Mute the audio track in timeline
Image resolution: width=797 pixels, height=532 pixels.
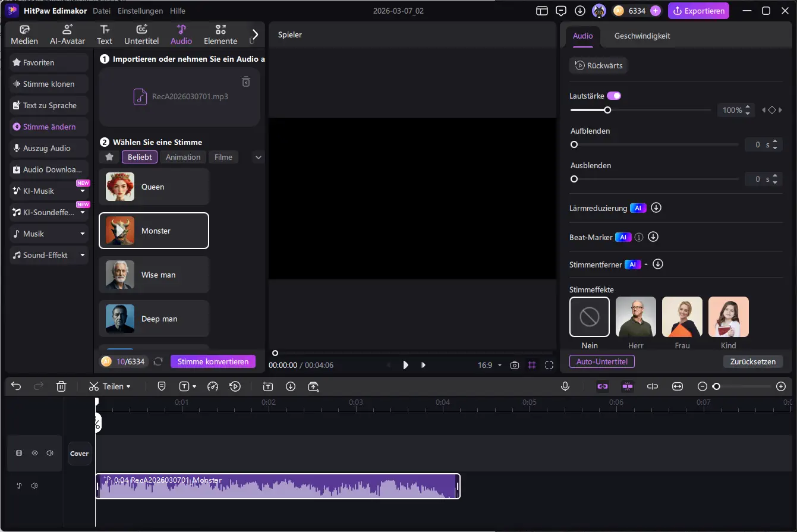[x=34, y=486]
